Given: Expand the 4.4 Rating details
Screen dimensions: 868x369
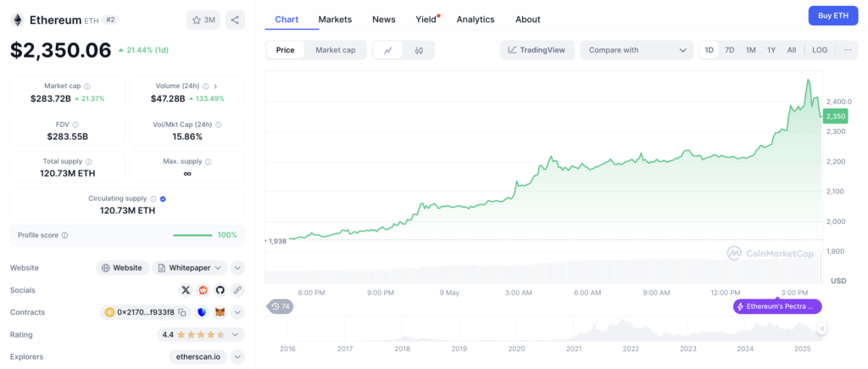Looking at the screenshot, I should click(236, 335).
